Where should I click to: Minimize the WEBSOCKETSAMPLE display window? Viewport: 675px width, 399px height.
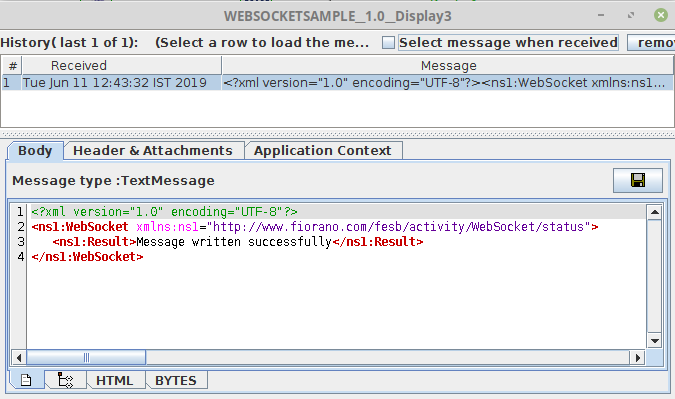601,15
